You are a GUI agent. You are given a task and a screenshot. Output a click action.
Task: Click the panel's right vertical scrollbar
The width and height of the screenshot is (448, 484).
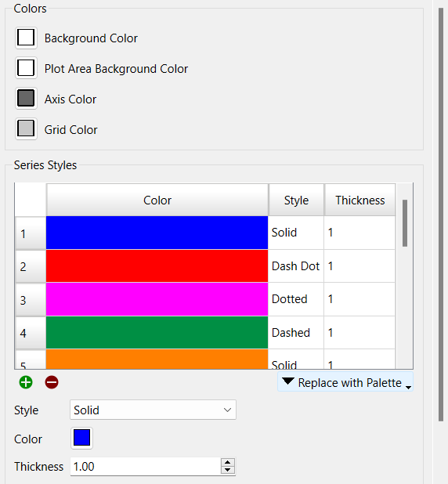point(441,215)
